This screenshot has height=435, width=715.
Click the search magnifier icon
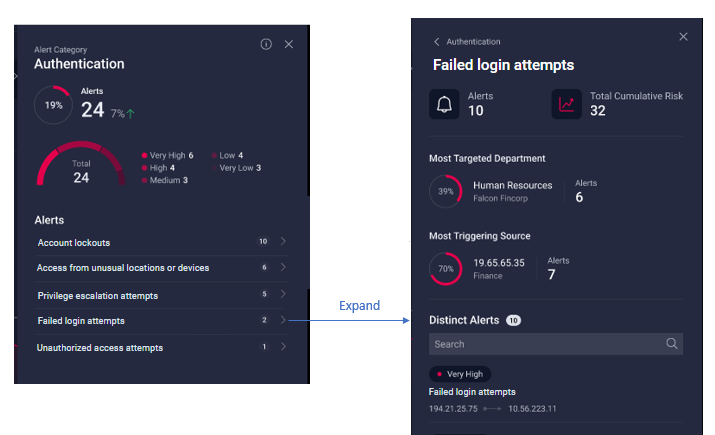tap(671, 344)
